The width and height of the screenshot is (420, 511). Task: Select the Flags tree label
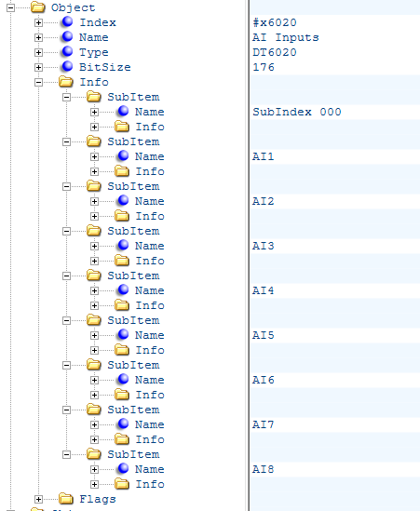(98, 499)
